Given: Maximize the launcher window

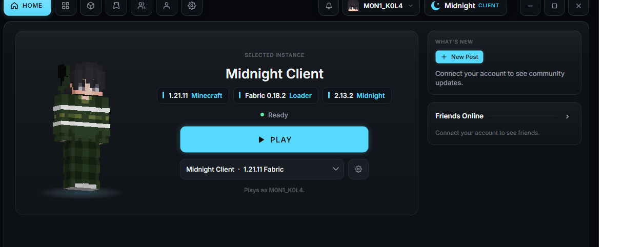Looking at the screenshot, I should point(554,6).
